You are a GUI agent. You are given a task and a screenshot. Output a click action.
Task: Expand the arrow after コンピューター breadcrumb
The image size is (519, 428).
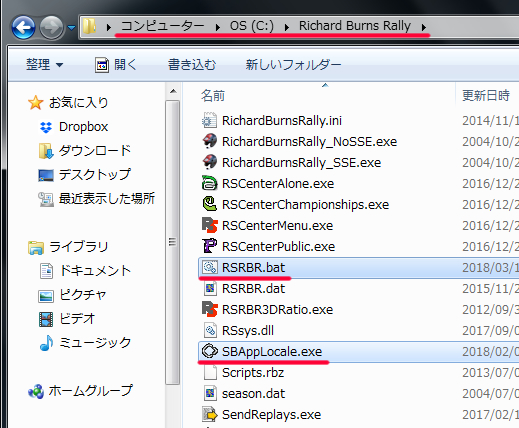click(x=217, y=27)
